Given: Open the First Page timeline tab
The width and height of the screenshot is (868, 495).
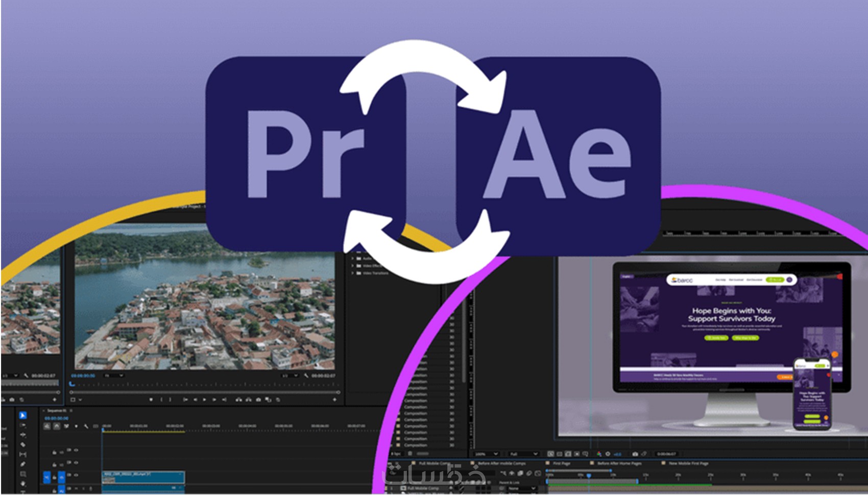Looking at the screenshot, I should pos(562,463).
